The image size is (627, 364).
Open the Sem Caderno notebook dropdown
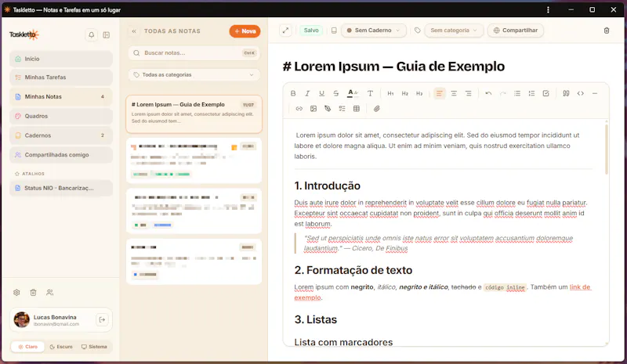(x=374, y=31)
